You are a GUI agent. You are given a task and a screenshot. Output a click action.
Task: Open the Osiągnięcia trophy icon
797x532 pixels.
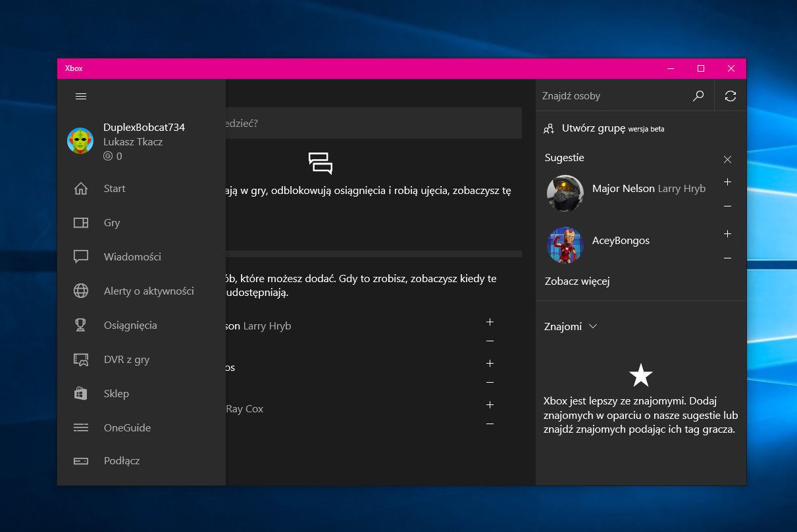[x=81, y=325]
